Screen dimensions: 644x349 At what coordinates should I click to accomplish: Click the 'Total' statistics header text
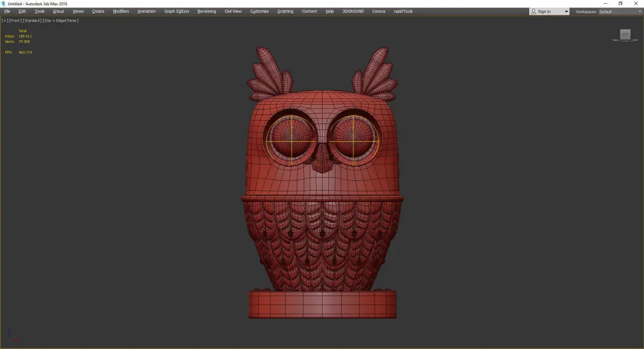pos(23,31)
